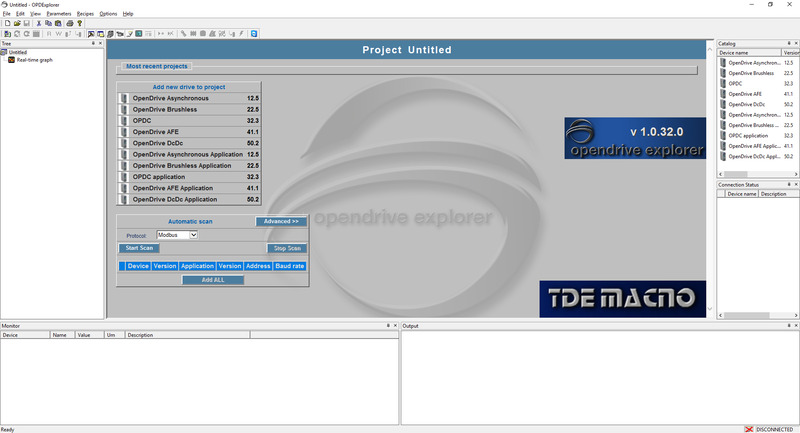Select Real-time graph label in Tree
Screen dimensions: 800x433
click(x=35, y=60)
